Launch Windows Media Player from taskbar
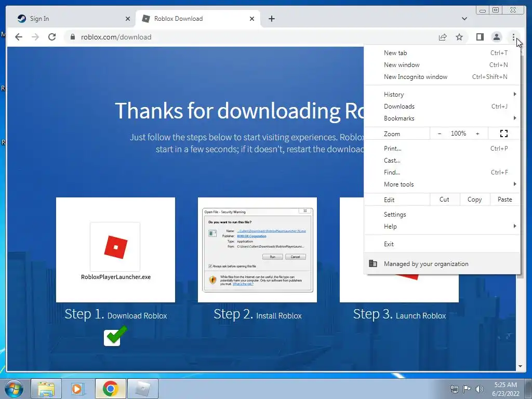This screenshot has height=399, width=532. pos(78,389)
